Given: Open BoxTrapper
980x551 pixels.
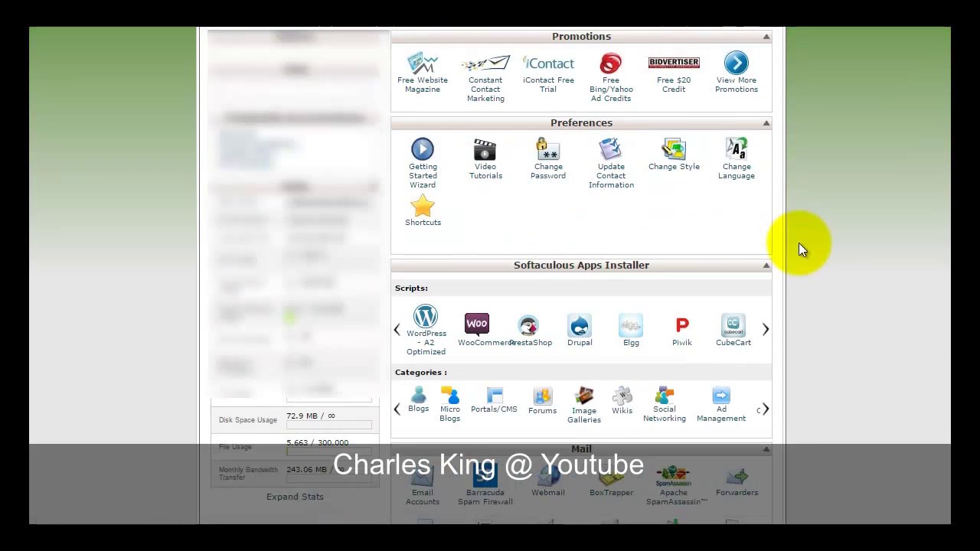Looking at the screenshot, I should [611, 480].
